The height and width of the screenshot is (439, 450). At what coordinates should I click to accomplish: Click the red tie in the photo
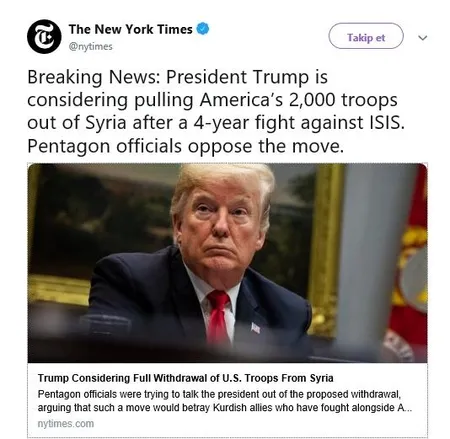coord(218,317)
